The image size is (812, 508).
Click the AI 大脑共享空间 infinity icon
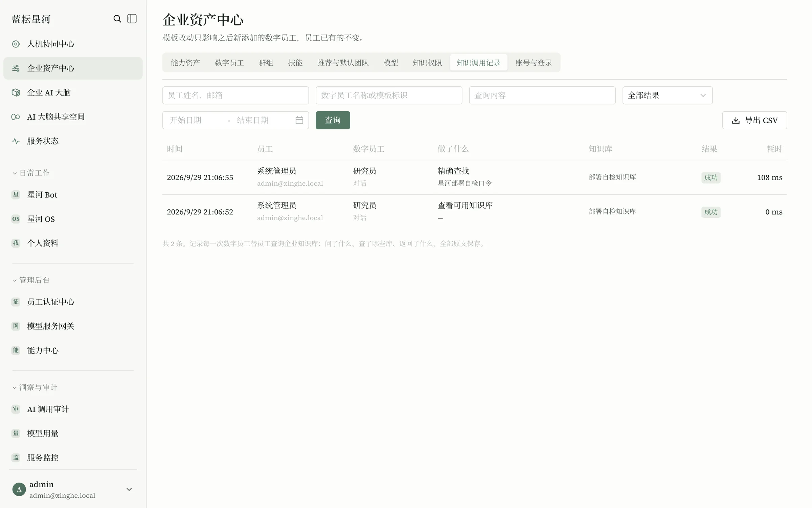pos(16,117)
